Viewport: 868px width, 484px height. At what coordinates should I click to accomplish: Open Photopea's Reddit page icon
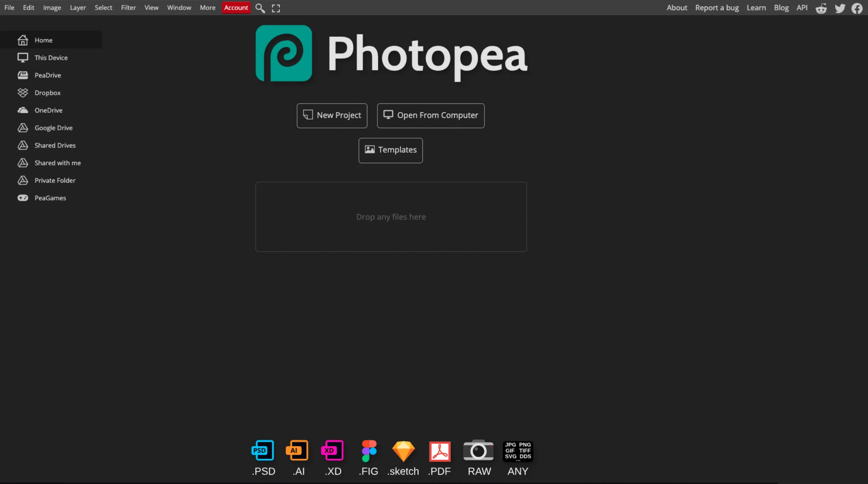[x=821, y=8]
